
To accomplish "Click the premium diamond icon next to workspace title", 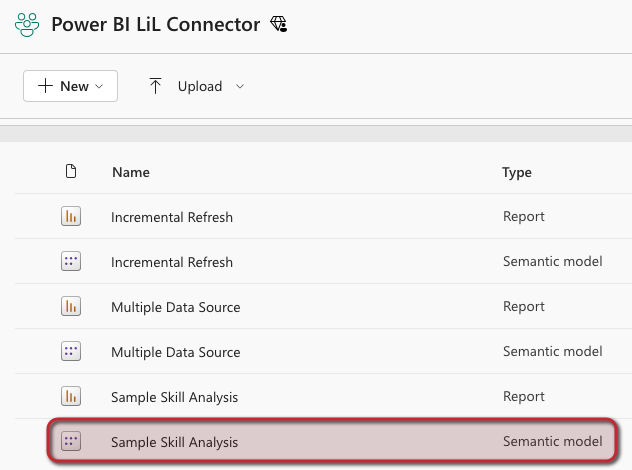I will tap(279, 24).
